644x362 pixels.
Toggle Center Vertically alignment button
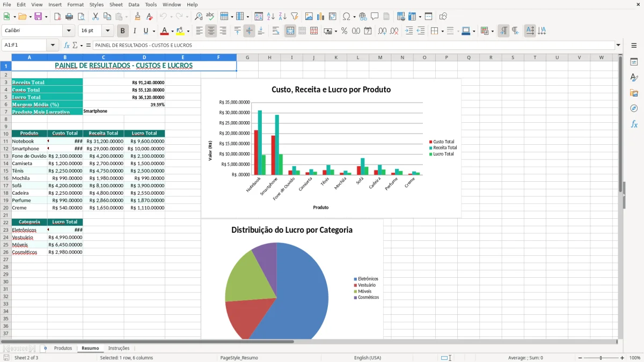coord(249,31)
